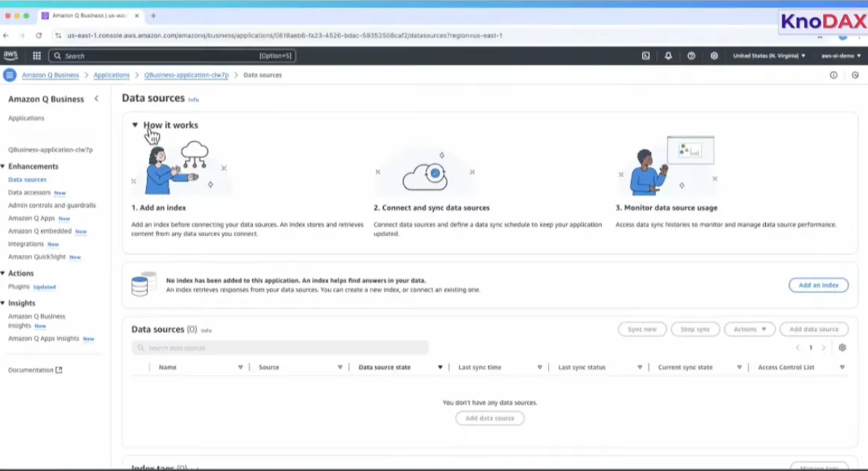
Task: Focus the Search data sources field
Action: point(280,347)
